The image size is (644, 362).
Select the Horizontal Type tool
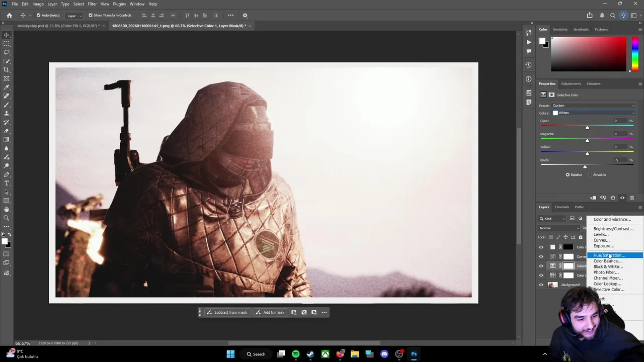(x=7, y=183)
